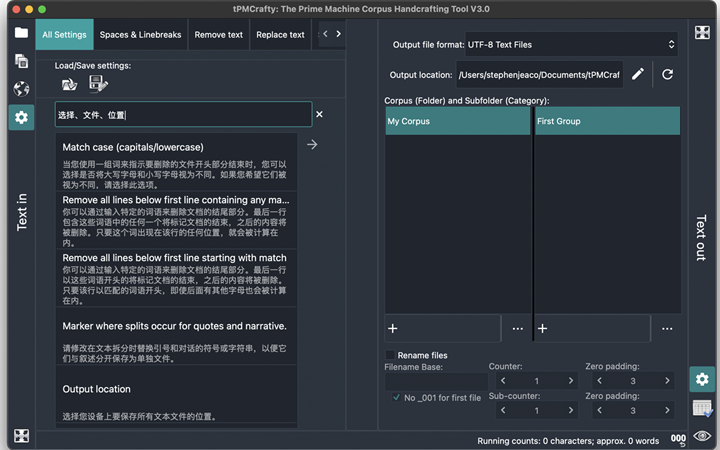Image resolution: width=720 pixels, height=450 pixels.
Task: Select Match case setting result
Action: pyautogui.click(x=176, y=162)
